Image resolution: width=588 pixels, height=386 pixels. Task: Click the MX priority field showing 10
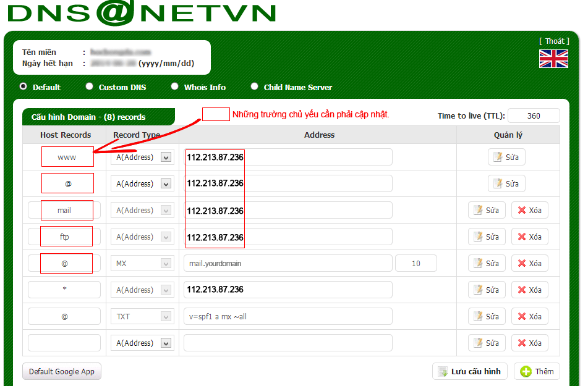click(416, 264)
